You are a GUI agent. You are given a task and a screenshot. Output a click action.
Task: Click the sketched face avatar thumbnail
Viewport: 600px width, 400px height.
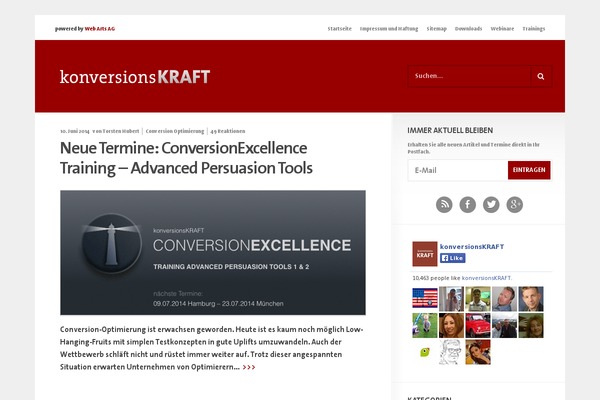point(451,352)
